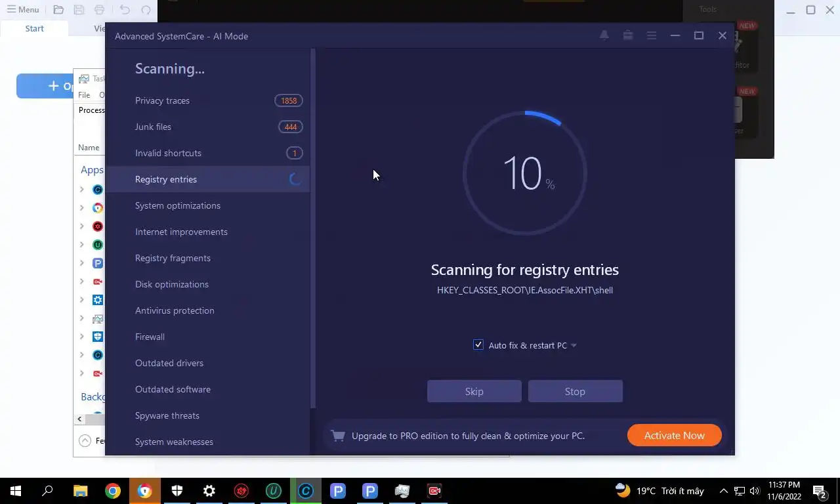Select Privacy traces in the scan list
The image size is (840, 504).
207,100
